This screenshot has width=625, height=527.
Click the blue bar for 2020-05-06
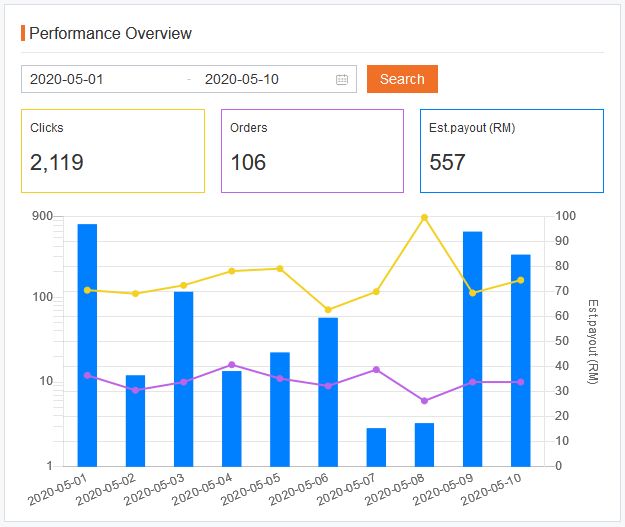[x=328, y=392]
